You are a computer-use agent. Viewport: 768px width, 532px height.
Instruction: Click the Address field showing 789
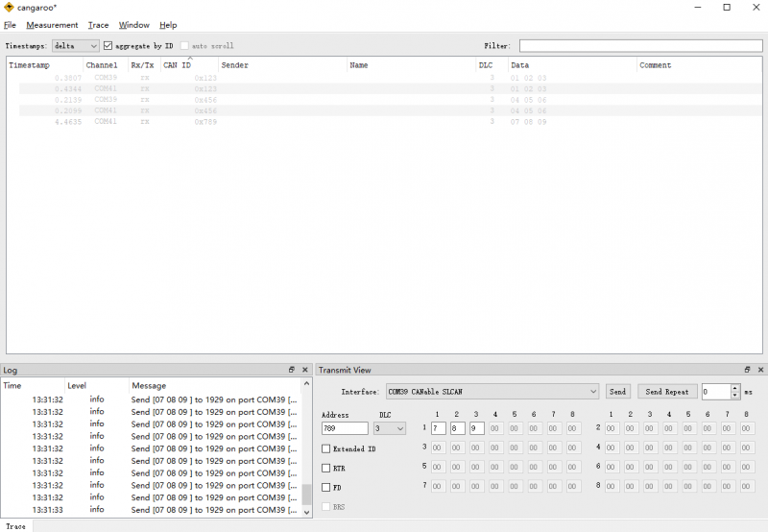coord(345,428)
